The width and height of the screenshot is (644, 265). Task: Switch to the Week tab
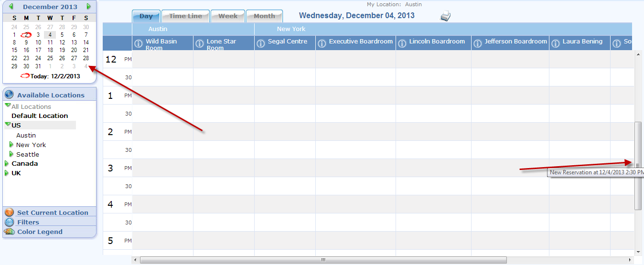[x=228, y=16]
